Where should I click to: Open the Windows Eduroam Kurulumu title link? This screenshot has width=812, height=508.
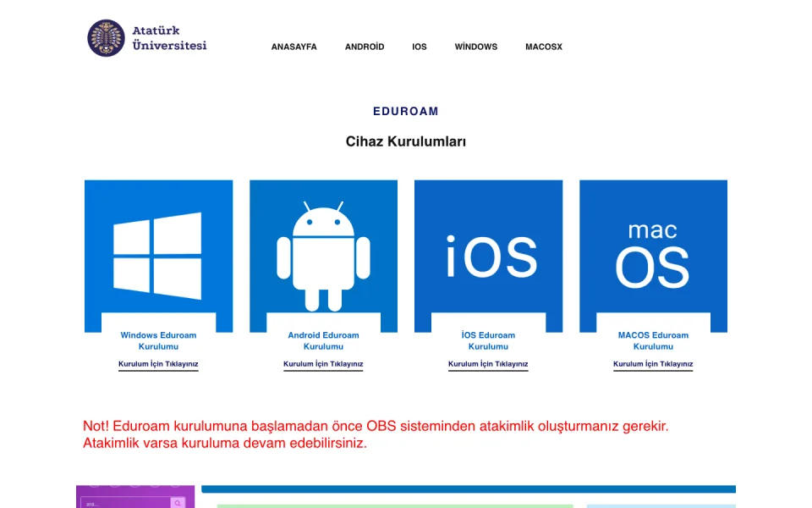pyautogui.click(x=158, y=340)
